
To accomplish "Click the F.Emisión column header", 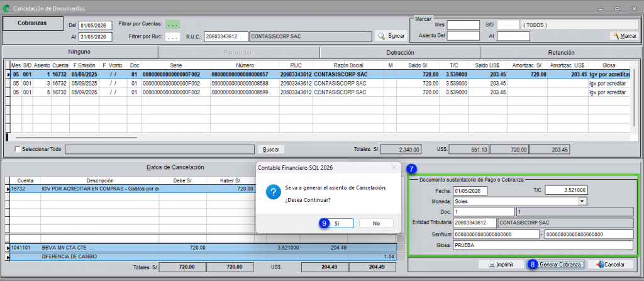I will pyautogui.click(x=84, y=65).
